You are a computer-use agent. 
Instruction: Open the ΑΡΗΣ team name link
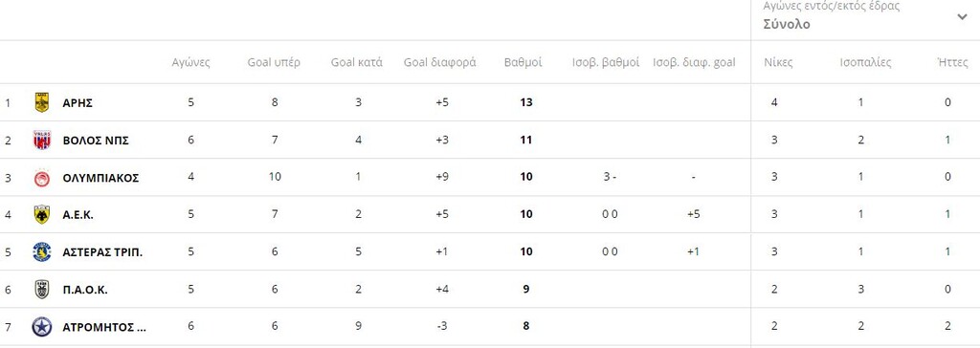[x=78, y=103]
